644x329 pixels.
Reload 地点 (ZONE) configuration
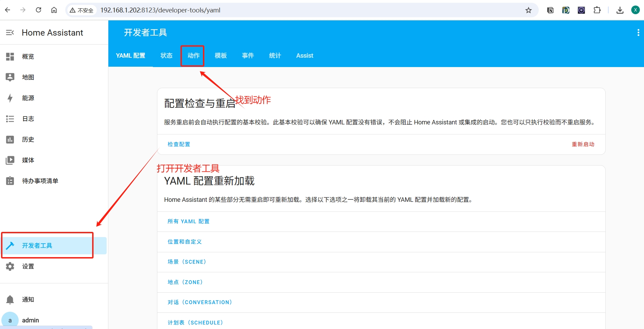[x=185, y=282]
